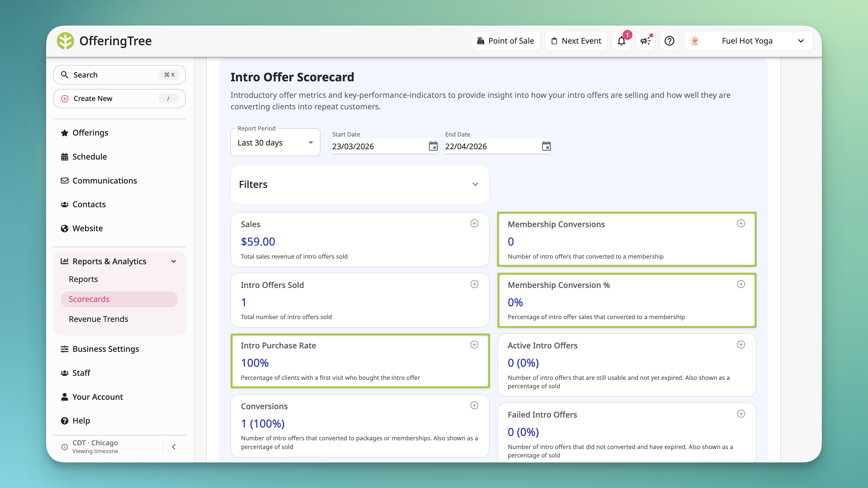
Task: Open the Reports submenu link
Action: click(83, 279)
